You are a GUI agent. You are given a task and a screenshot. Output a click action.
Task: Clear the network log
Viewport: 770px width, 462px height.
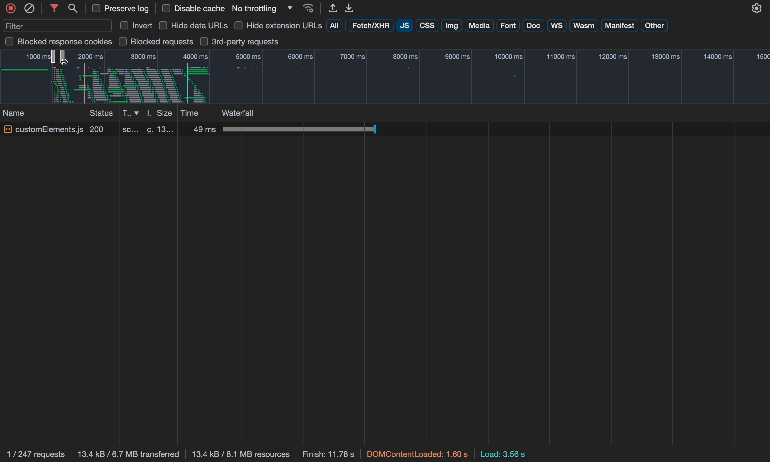point(29,8)
